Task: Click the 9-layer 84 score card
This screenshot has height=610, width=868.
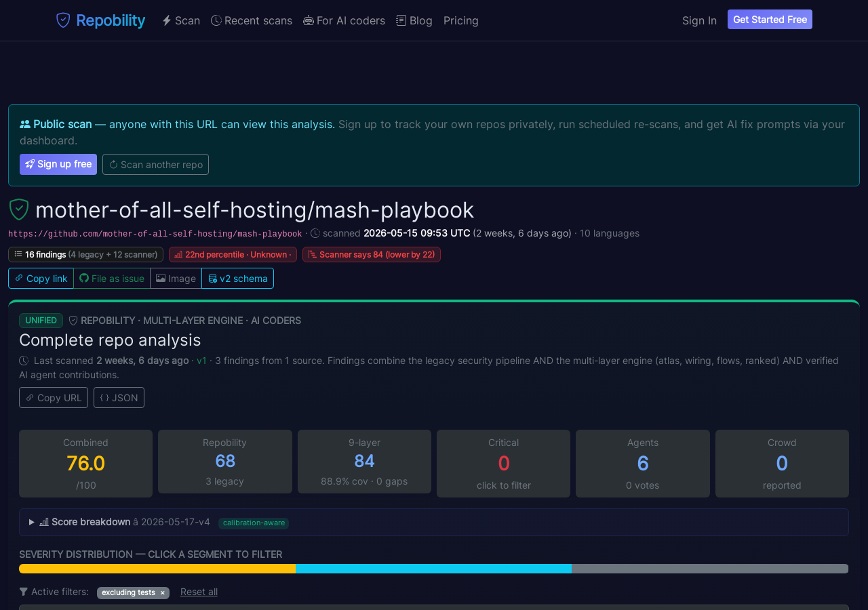Action: (x=364, y=462)
